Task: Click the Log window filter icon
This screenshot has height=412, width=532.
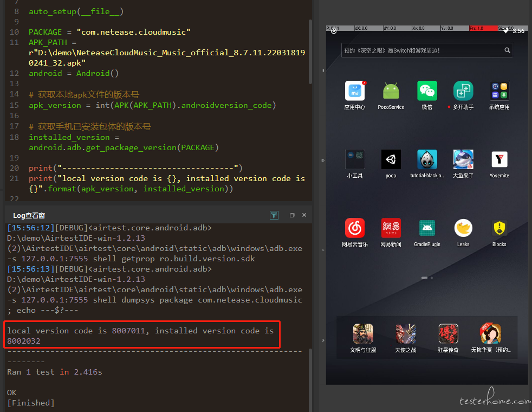Action: coord(274,215)
